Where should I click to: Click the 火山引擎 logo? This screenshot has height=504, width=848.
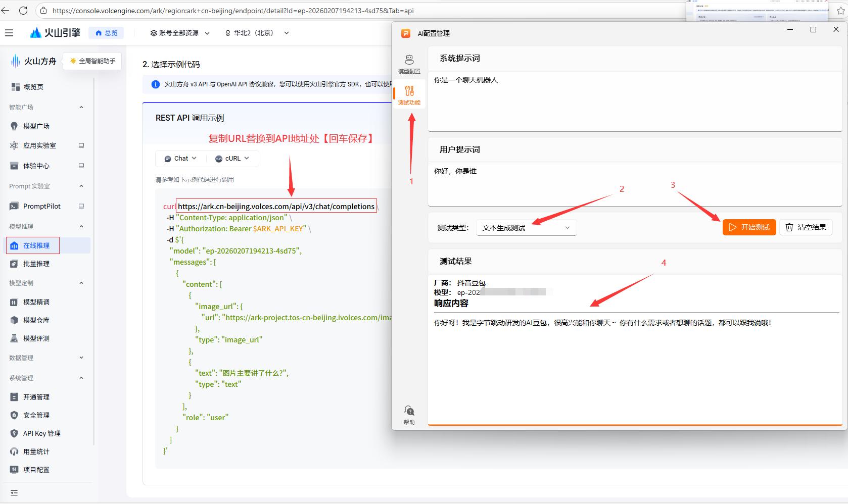click(55, 32)
